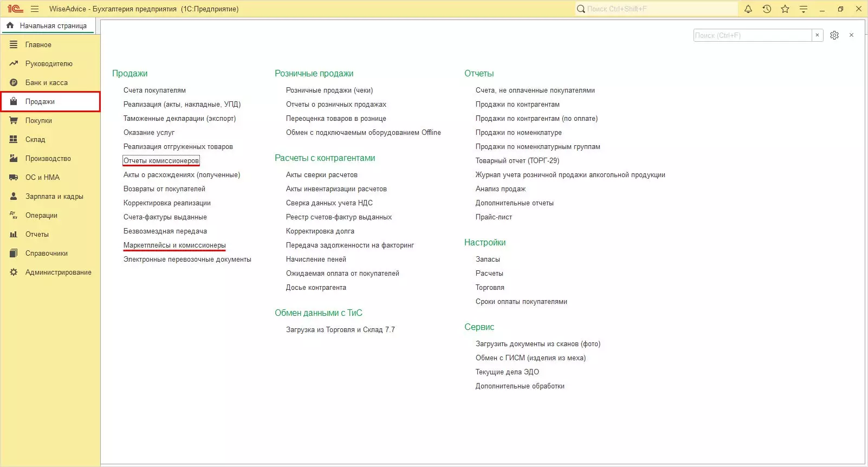Open Продажи по номенклатуре report

pyautogui.click(x=519, y=132)
